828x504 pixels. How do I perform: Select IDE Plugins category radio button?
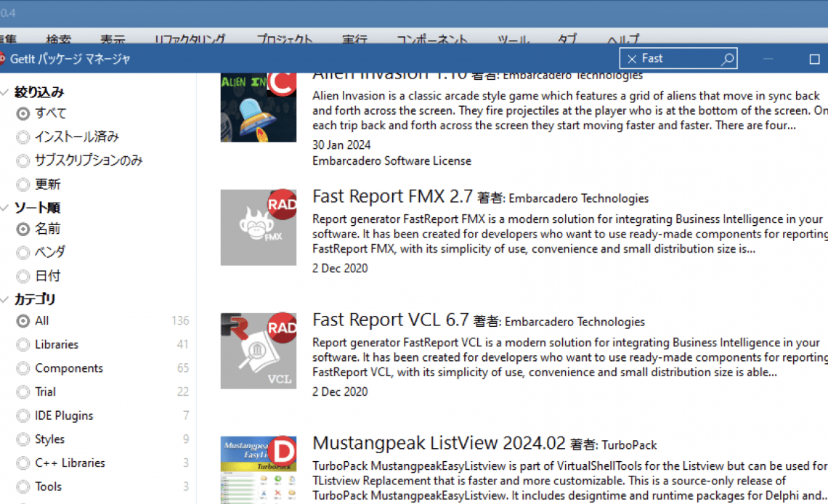23,416
